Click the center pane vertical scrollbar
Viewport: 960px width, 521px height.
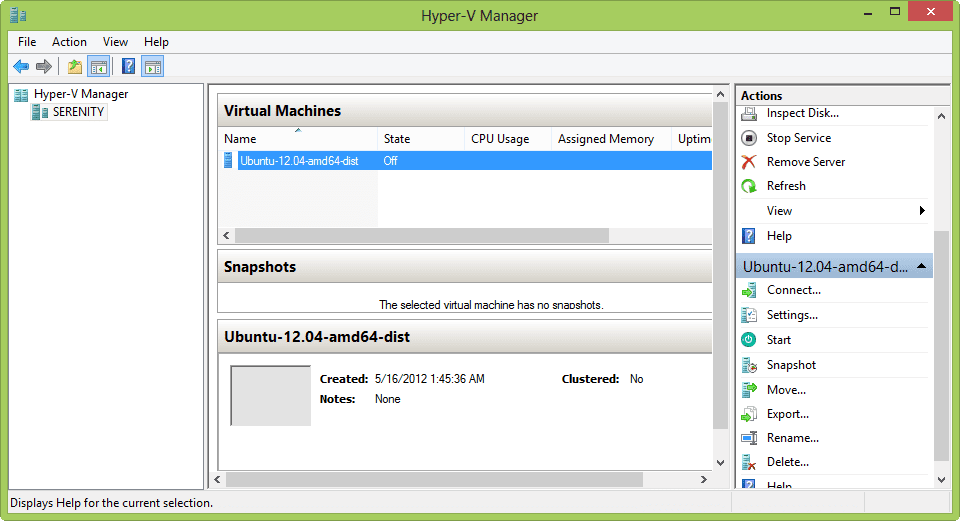click(721, 265)
